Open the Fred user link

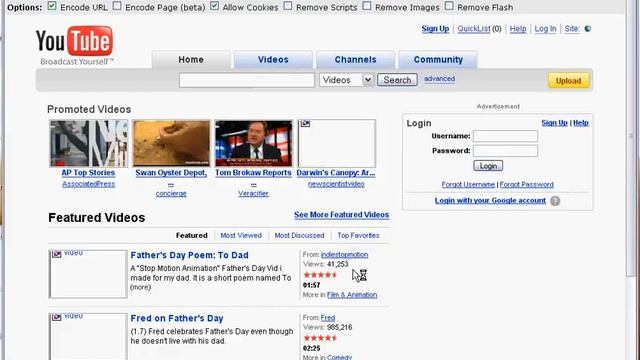click(328, 318)
